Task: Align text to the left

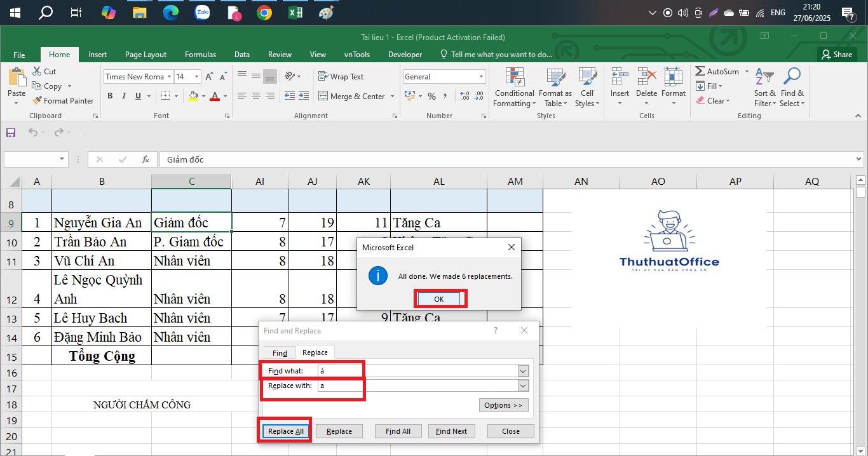Action: pos(242,96)
